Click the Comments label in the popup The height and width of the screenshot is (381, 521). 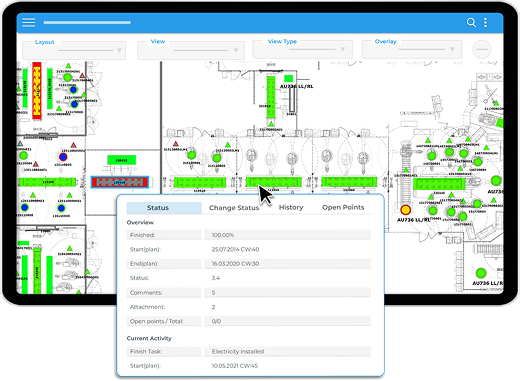[146, 293]
